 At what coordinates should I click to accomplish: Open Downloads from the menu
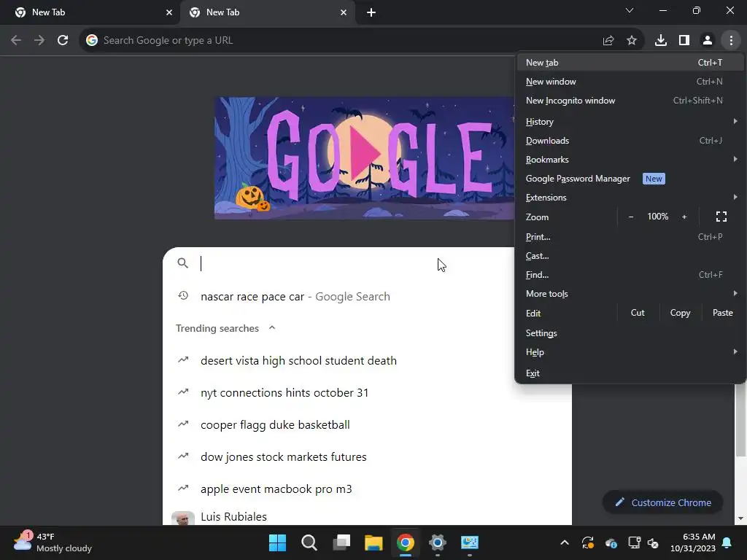pos(630,141)
